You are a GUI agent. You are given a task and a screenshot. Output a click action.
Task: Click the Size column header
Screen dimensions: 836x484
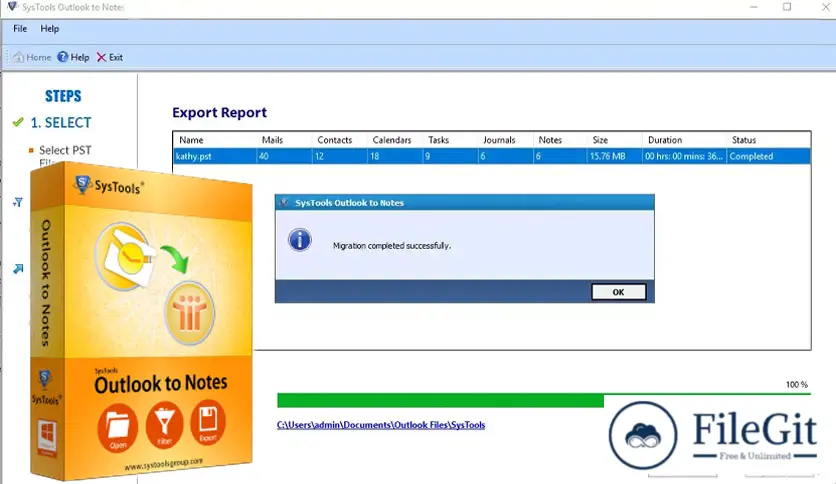(x=600, y=140)
